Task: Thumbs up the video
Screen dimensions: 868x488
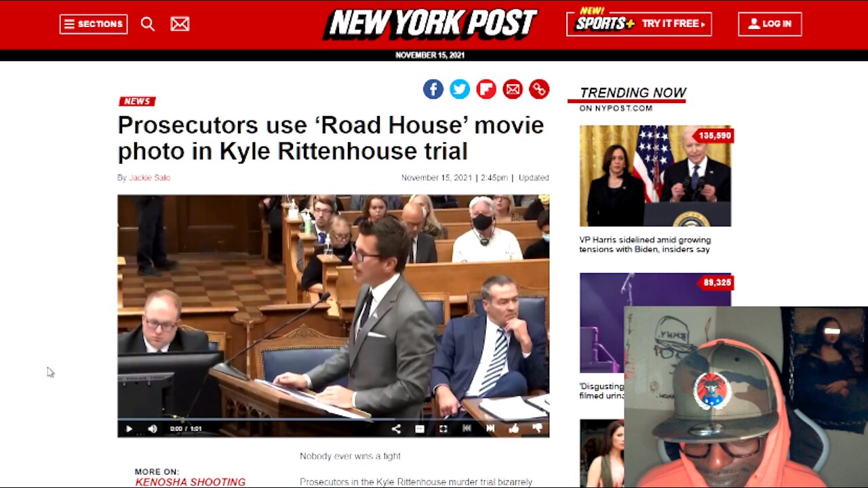Action: click(x=513, y=428)
